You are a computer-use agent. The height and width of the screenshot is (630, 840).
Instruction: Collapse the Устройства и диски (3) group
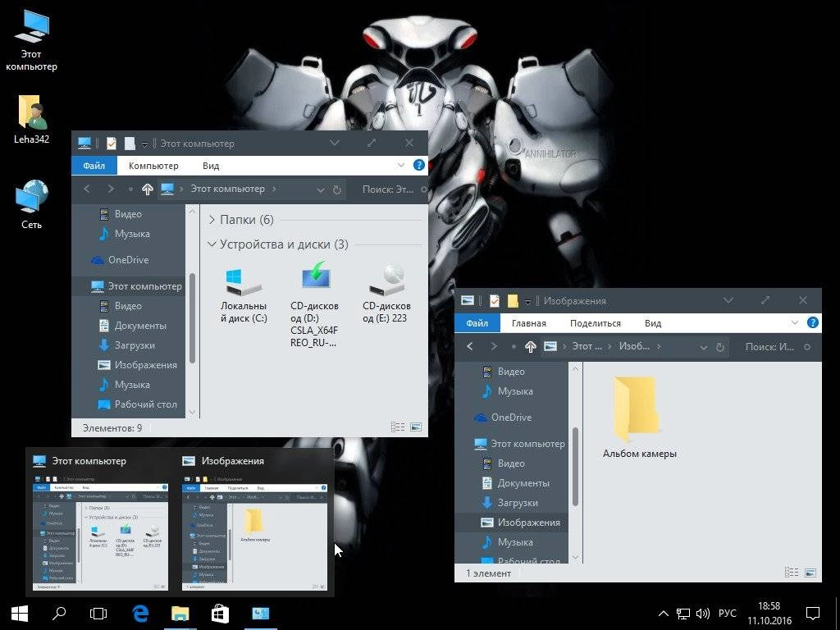point(212,244)
